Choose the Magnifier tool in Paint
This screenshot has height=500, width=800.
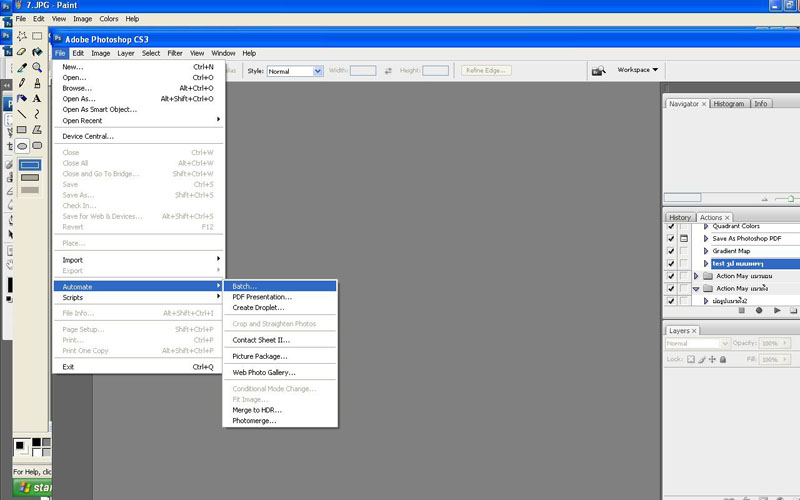click(x=37, y=67)
